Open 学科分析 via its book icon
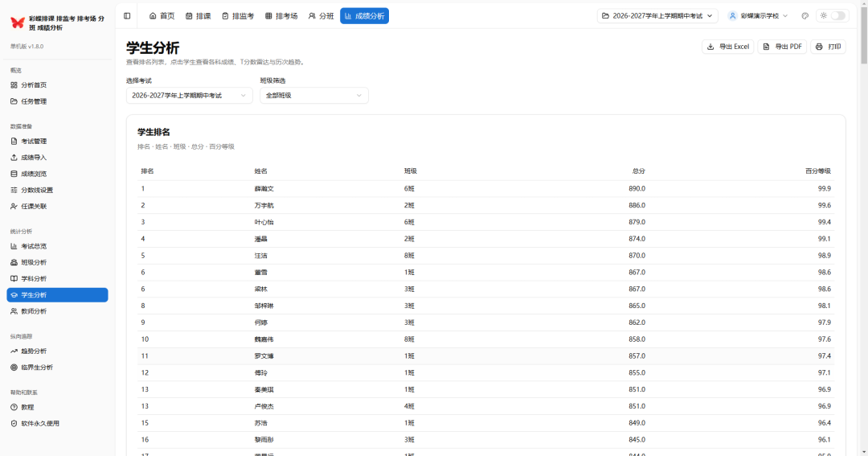This screenshot has height=456, width=868. [14, 279]
